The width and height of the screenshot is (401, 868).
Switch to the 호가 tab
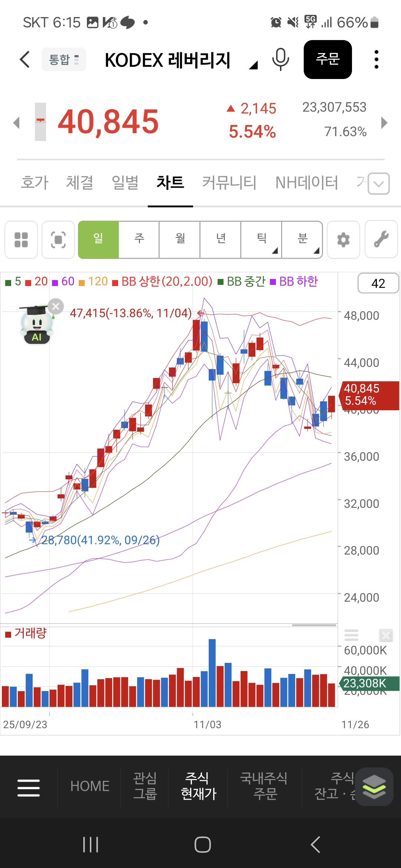(x=35, y=183)
